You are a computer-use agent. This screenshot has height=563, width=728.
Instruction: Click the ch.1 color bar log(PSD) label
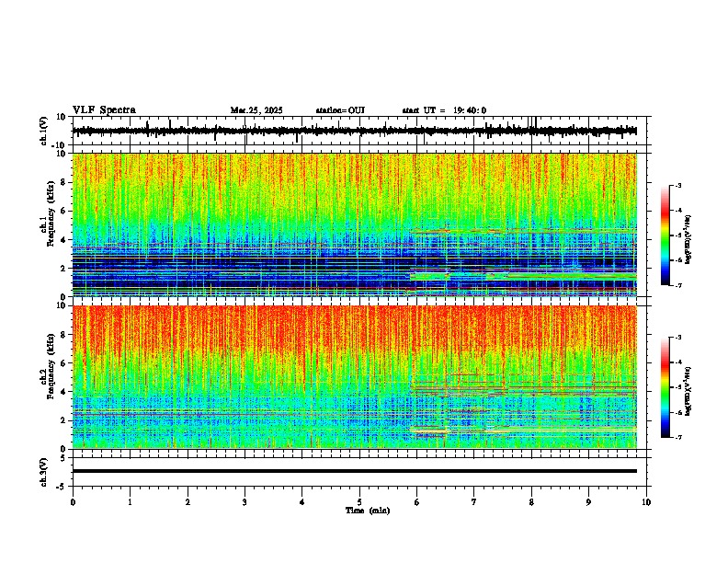coord(688,240)
